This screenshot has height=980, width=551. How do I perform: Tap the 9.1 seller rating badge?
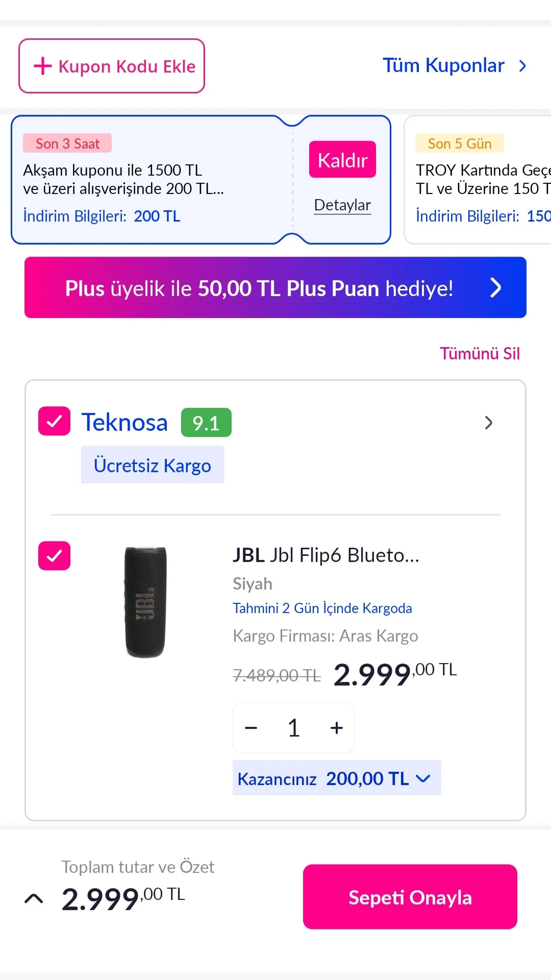[x=206, y=423]
